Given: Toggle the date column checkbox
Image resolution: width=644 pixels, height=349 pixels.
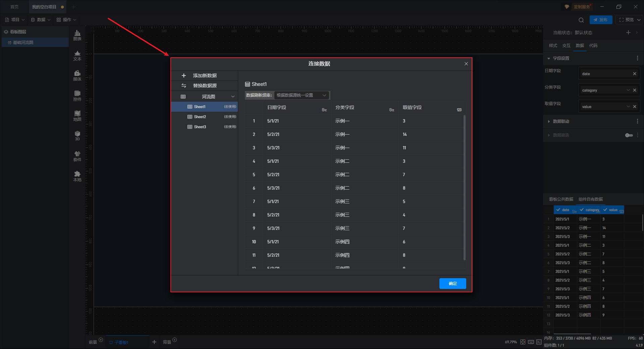Looking at the screenshot, I should [558, 210].
